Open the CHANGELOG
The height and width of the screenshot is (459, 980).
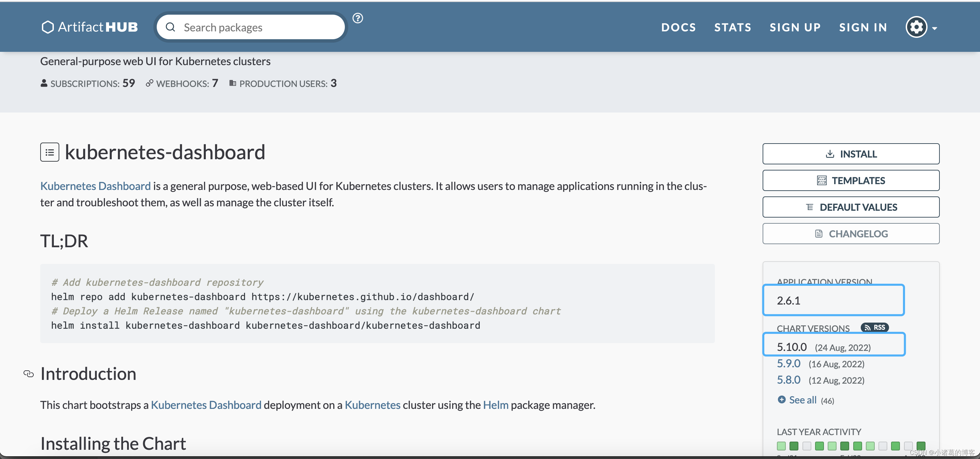point(851,234)
